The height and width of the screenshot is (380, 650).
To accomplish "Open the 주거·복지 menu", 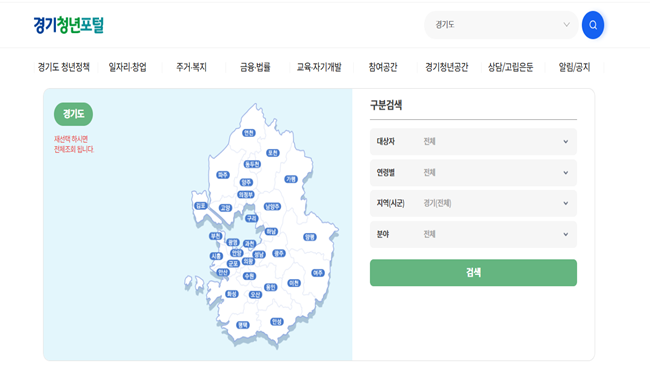I will coord(191,67).
